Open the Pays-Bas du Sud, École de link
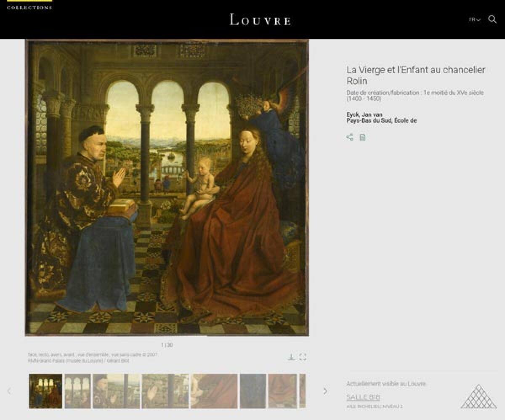 380,120
